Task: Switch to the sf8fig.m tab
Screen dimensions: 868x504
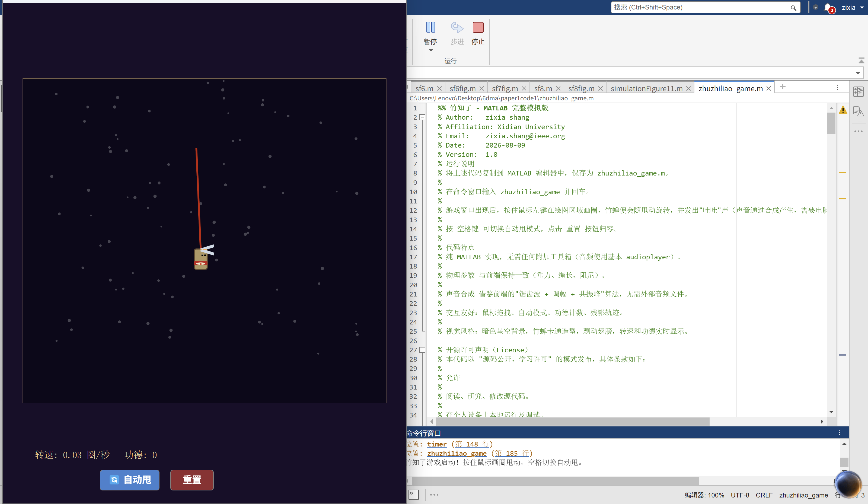Action: (x=581, y=88)
